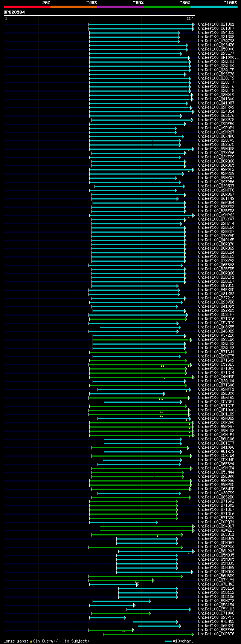Click the UniRef100_B8ATR3 label

tap(216, 397)
